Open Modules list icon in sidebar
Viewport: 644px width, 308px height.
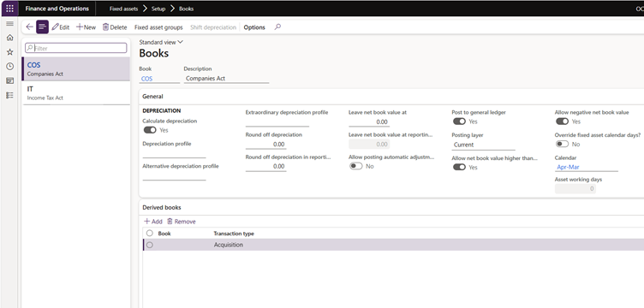point(10,95)
